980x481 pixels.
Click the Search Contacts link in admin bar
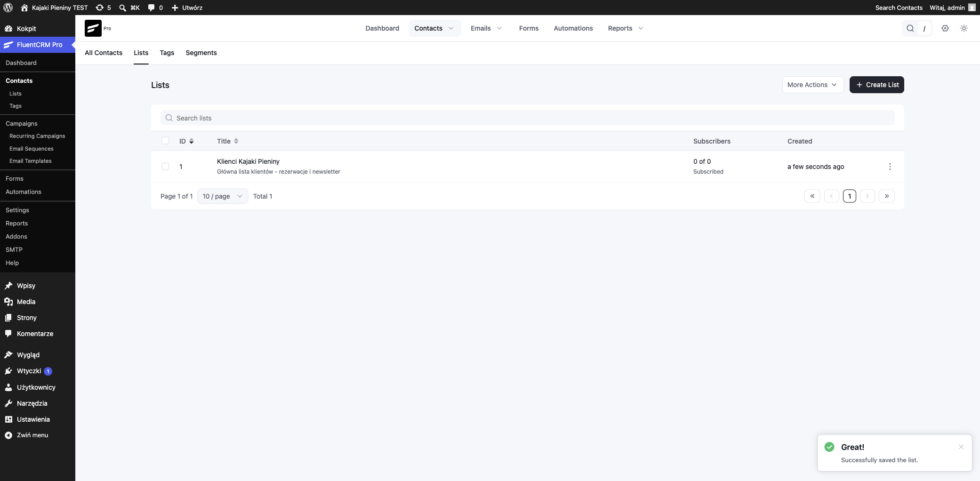coord(899,8)
